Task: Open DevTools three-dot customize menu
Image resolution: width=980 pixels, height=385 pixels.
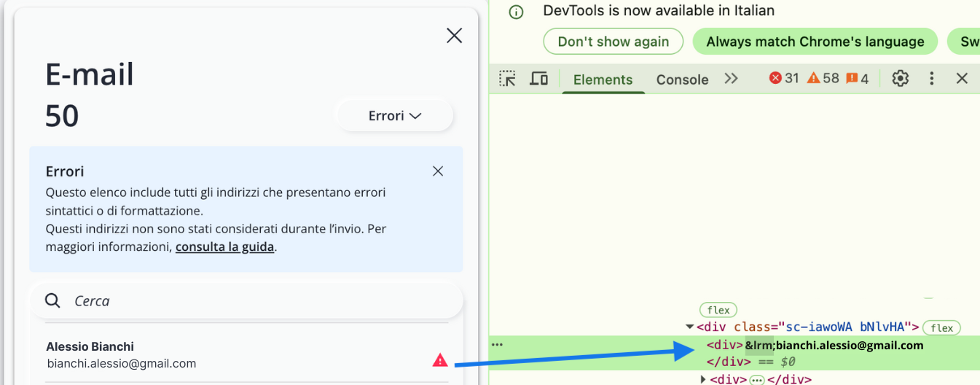Action: point(931,79)
